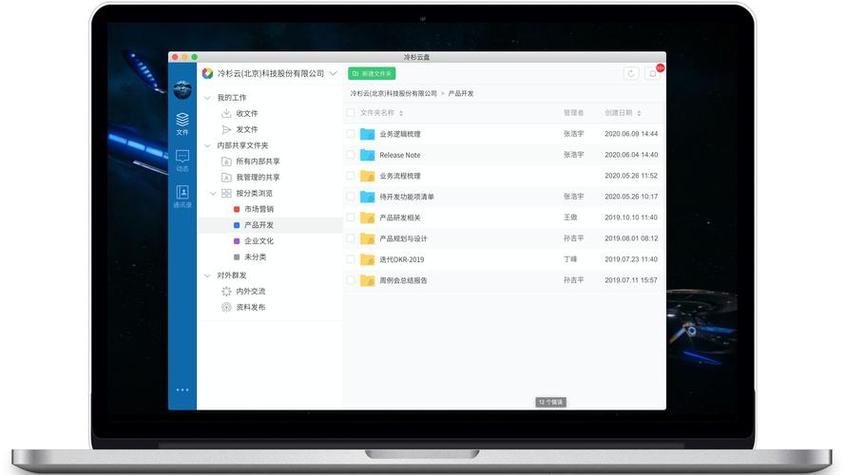Tick the checkbox for 周例会总结报告 row
The image size is (845, 475).
pos(350,280)
